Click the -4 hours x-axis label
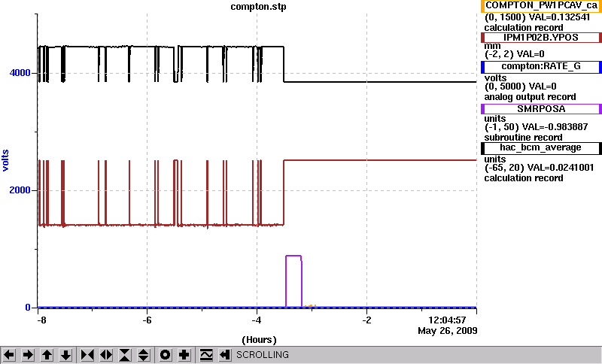Screen dimensions: 602x364 pos(257,320)
